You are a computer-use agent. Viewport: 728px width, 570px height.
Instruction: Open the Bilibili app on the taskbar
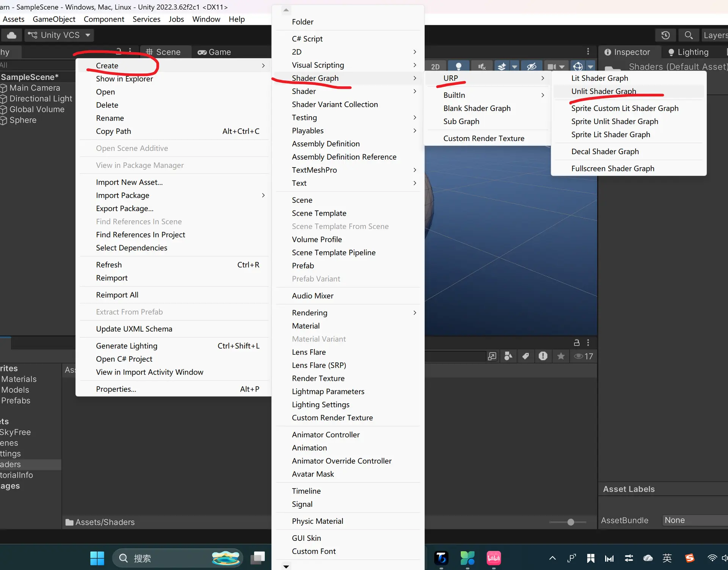pyautogui.click(x=494, y=558)
